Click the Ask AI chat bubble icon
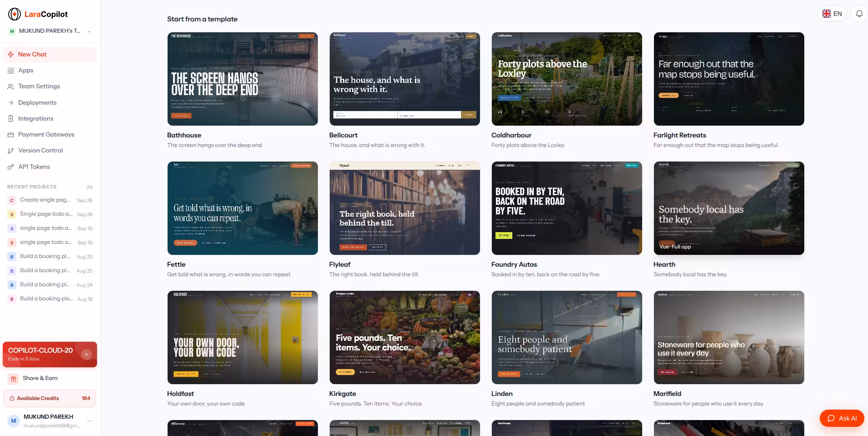 (831, 418)
